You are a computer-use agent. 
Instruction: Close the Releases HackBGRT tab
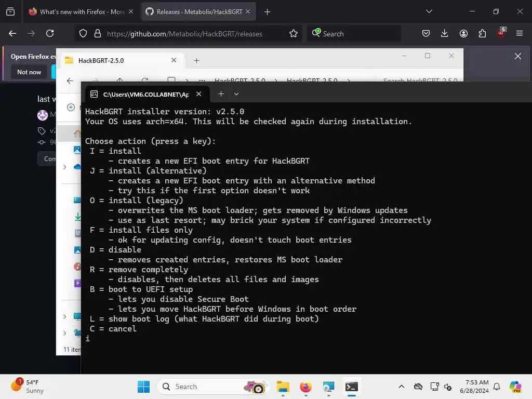pyautogui.click(x=248, y=12)
